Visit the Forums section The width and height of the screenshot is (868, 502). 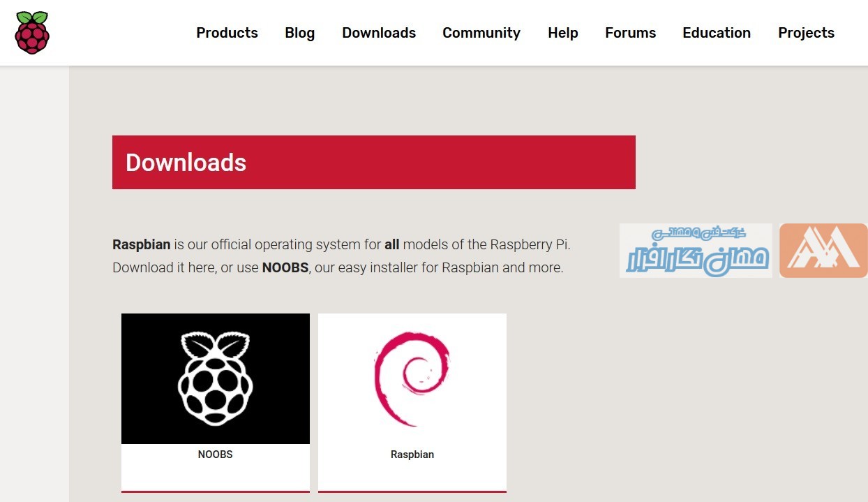click(631, 33)
